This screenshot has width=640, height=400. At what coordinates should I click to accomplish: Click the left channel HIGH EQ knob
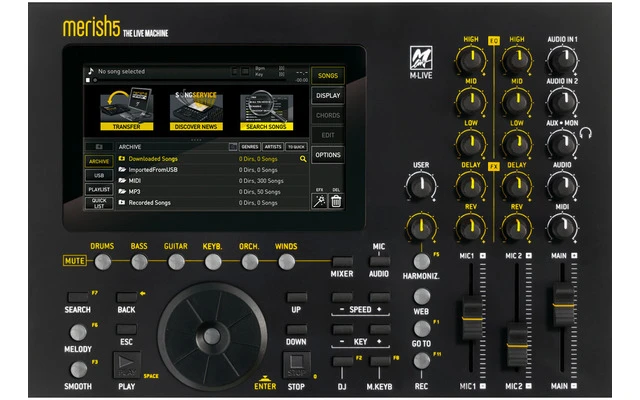tap(471, 60)
